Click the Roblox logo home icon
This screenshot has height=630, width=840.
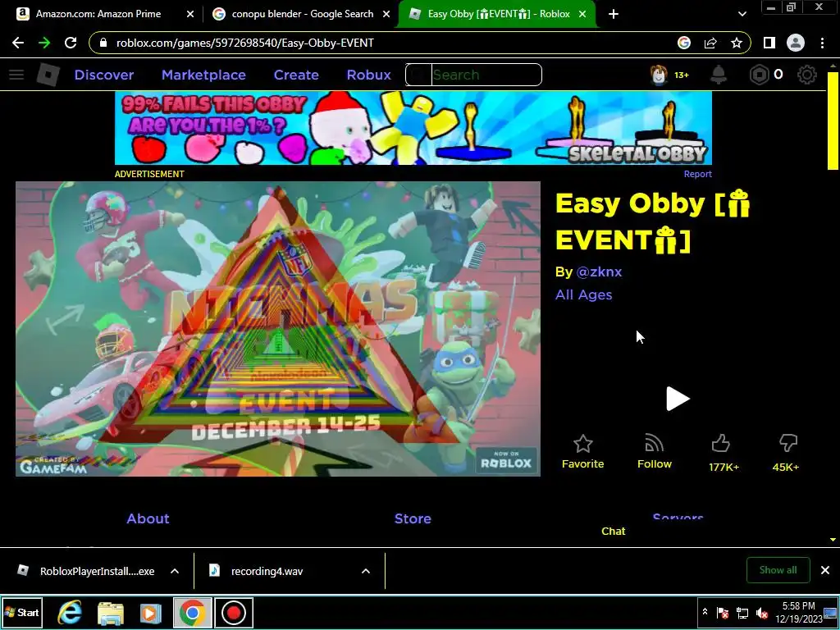pos(48,75)
